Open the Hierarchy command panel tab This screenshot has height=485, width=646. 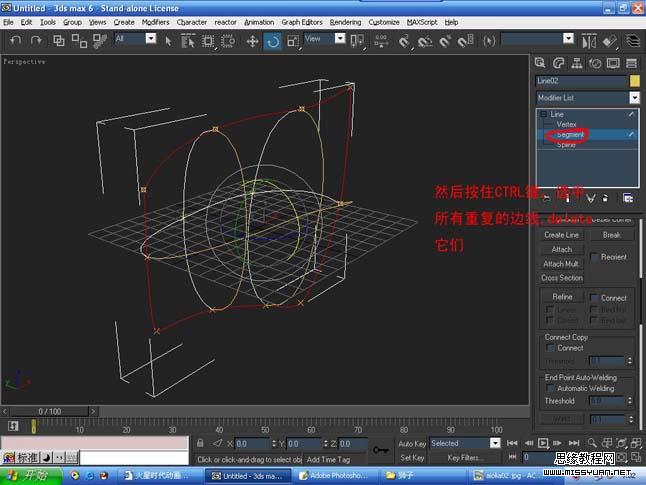pos(577,63)
